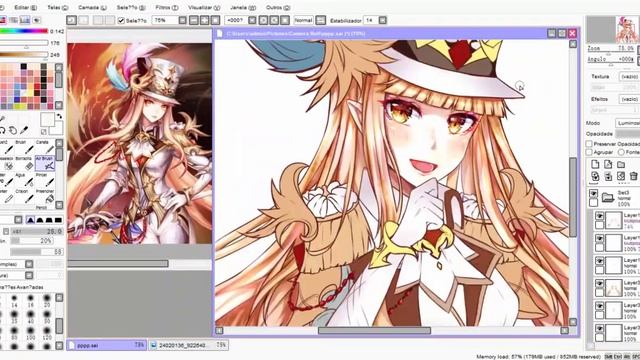Select the flat rectangular brush edge shape
This screenshot has width=640, height=360.
[58, 220]
